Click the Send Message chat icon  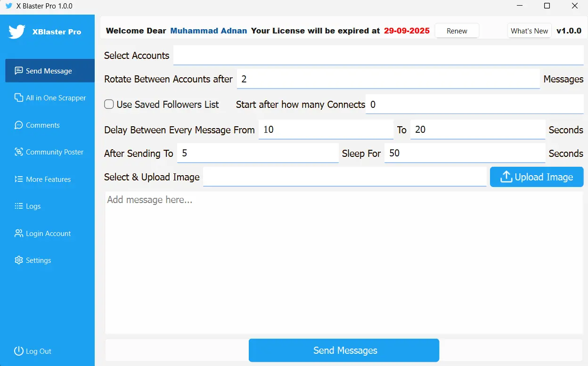(19, 71)
